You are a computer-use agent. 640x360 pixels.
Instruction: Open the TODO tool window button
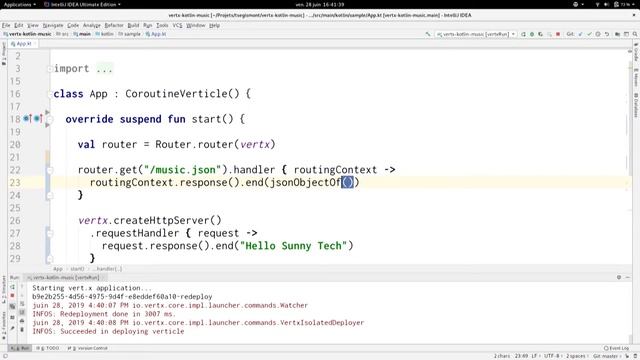click(48, 348)
